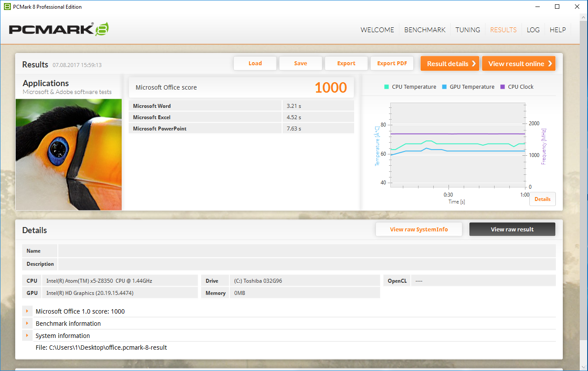Maximize the PCMark 8 window
The width and height of the screenshot is (588, 371).
pos(558,7)
